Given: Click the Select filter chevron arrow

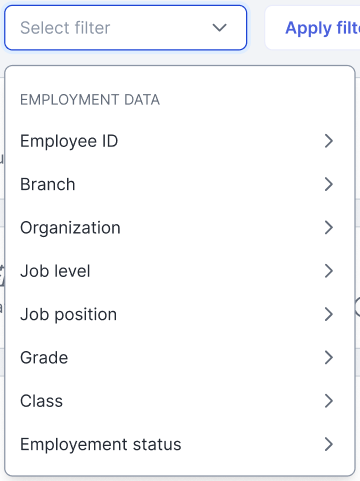Looking at the screenshot, I should (x=220, y=28).
